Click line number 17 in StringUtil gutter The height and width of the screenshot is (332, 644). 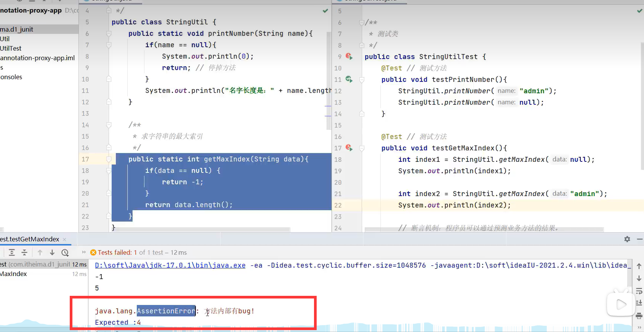(85, 159)
